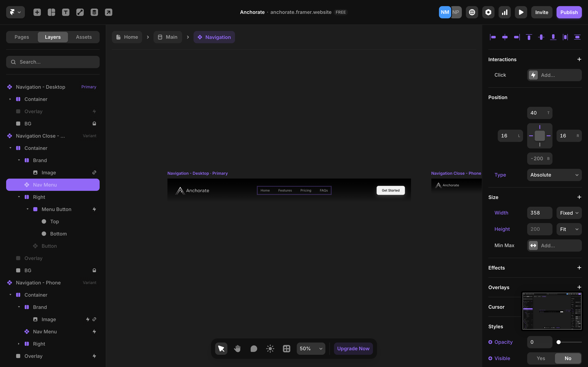Open site analytics bar chart icon

[505, 12]
